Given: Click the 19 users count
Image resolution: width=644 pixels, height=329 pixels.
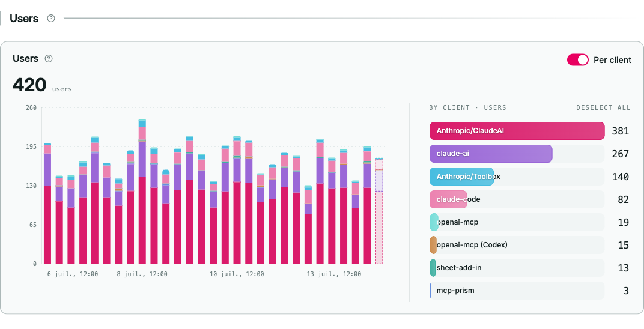Looking at the screenshot, I should click(x=623, y=222).
